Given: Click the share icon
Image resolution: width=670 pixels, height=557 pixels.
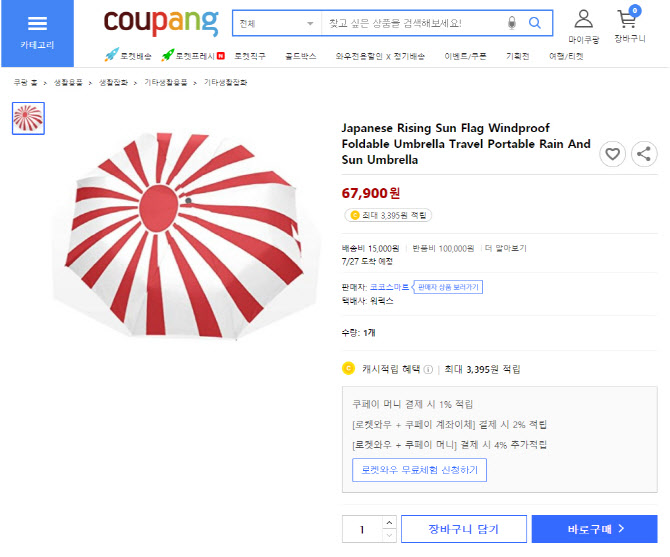Looking at the screenshot, I should 645,154.
